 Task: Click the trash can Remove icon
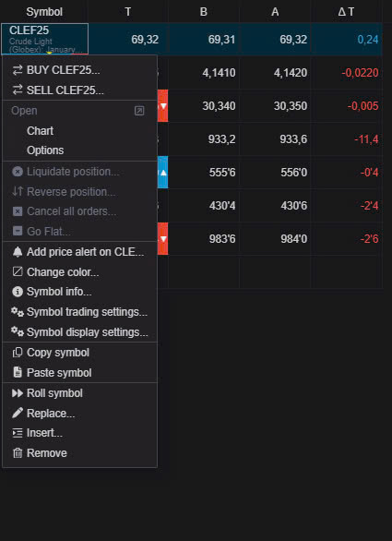(x=18, y=453)
